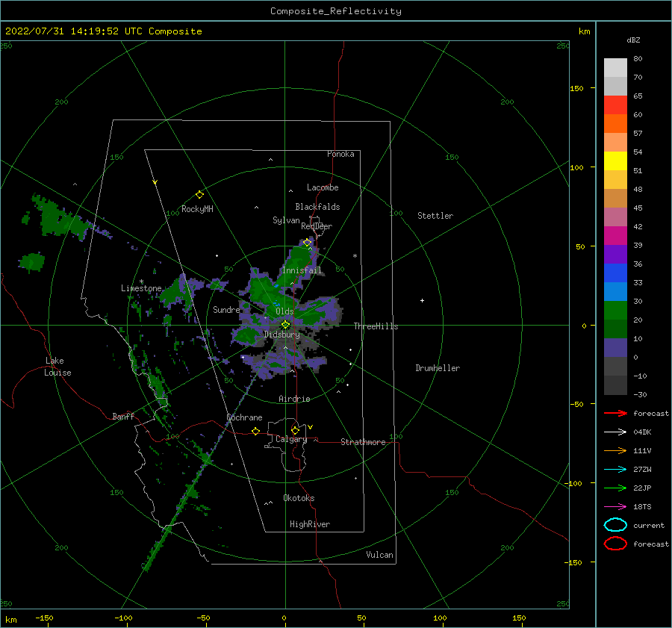Click the HighRiver label

(310, 524)
